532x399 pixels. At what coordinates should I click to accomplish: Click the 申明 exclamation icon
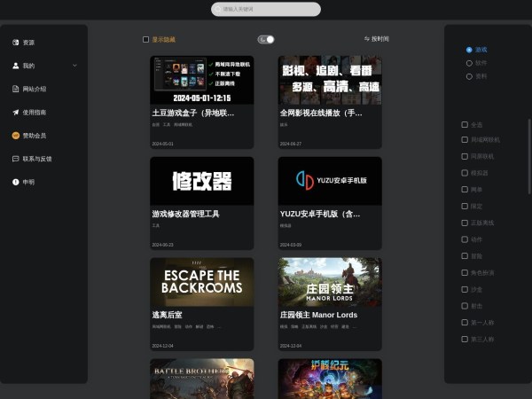point(15,182)
